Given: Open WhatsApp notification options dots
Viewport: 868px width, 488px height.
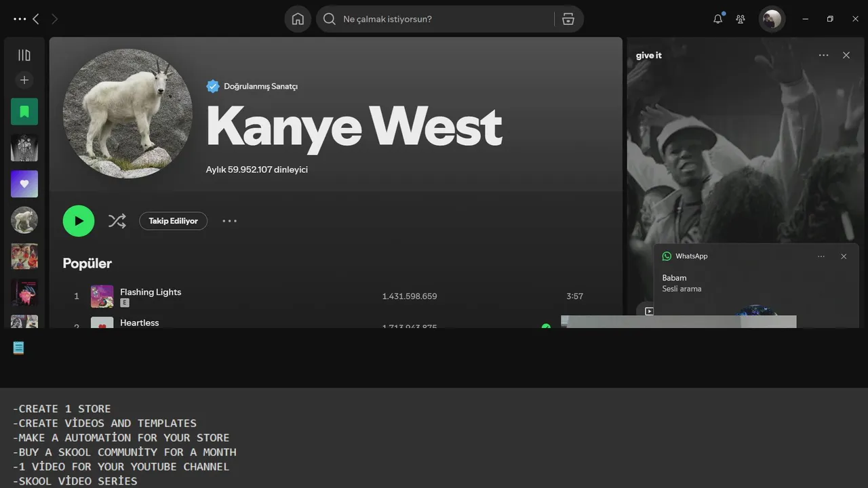Looking at the screenshot, I should coord(821,256).
